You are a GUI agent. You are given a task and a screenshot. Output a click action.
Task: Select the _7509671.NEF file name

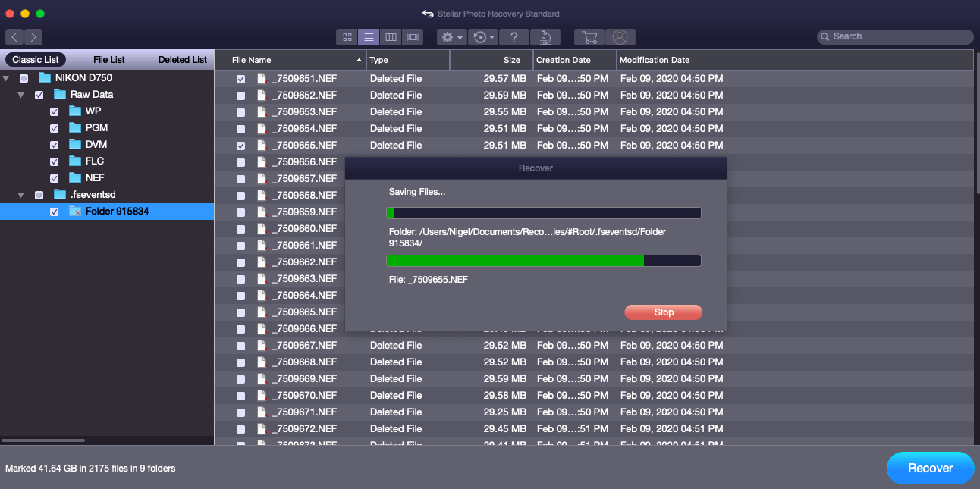(x=304, y=412)
